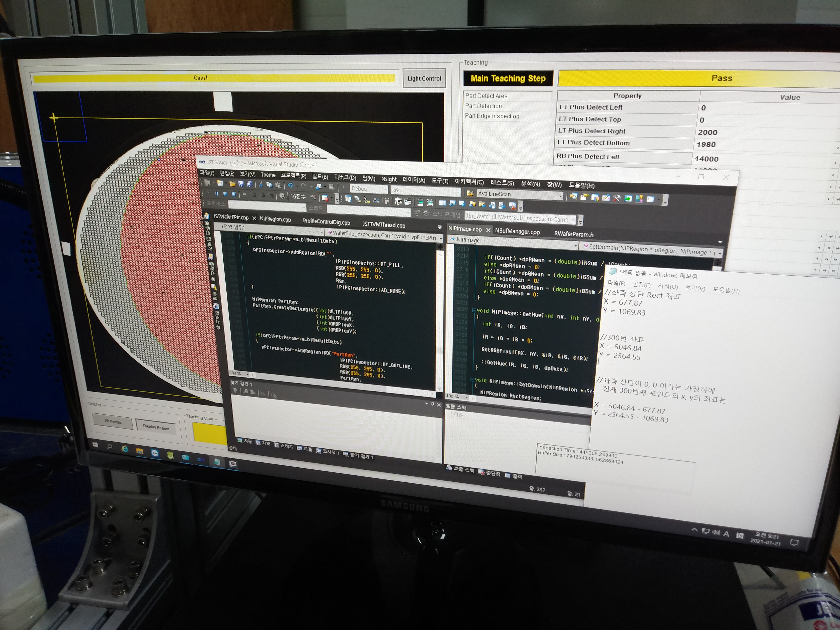Click the folder icon beside AvalLineScan combo box
The height and width of the screenshot is (630, 840).
(470, 193)
